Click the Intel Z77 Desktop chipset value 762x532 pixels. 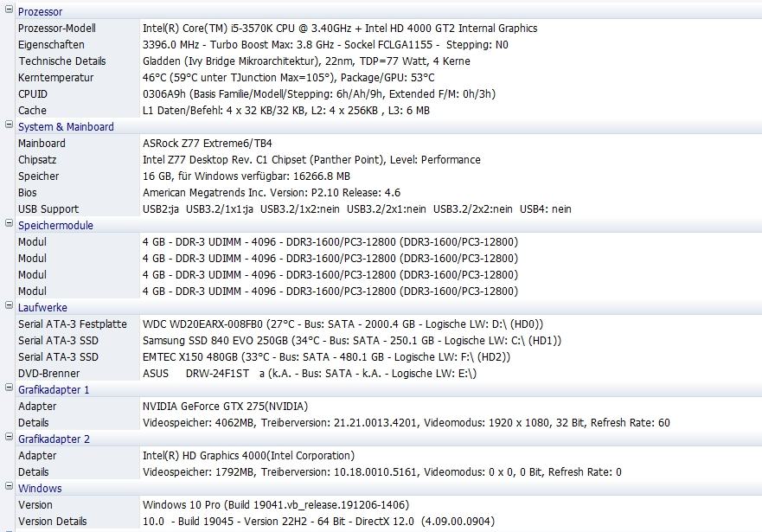point(311,160)
